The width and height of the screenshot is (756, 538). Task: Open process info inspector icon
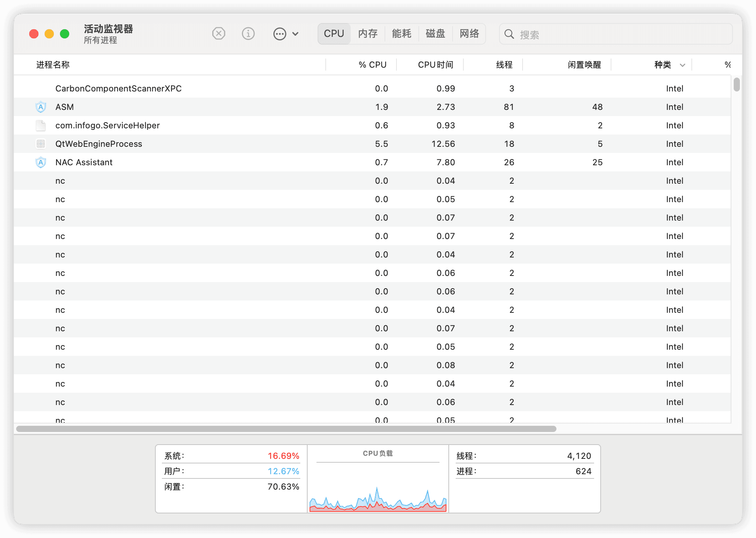click(x=248, y=34)
